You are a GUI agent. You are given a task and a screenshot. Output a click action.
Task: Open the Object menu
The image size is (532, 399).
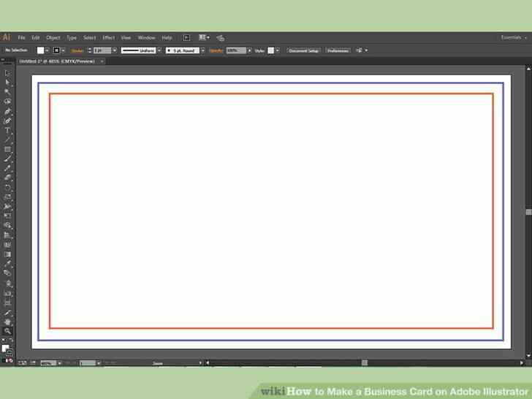click(53, 38)
